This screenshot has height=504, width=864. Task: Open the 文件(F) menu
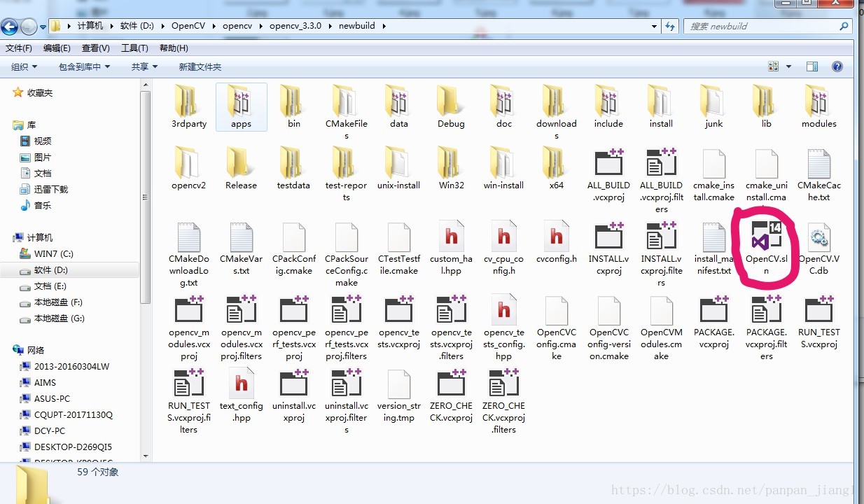coord(19,48)
